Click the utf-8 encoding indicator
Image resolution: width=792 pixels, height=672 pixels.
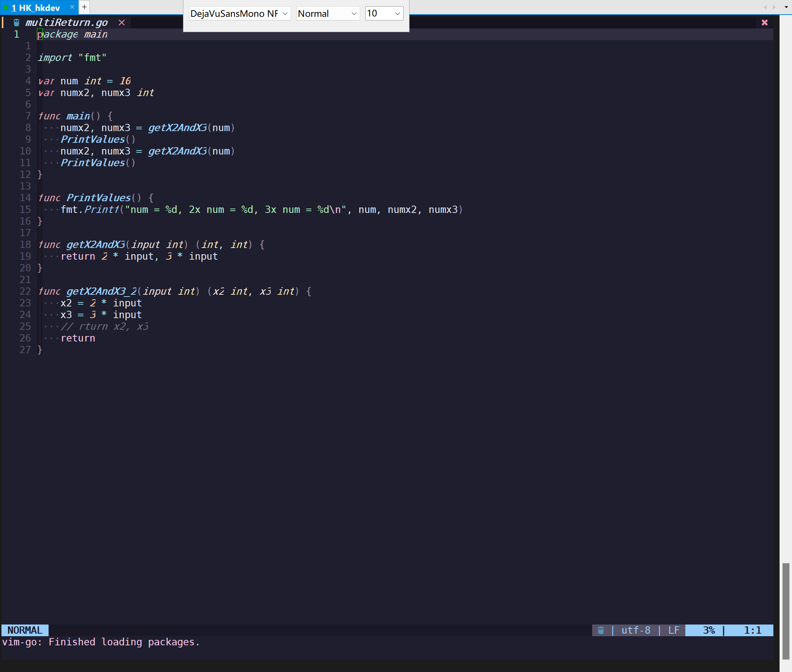point(636,630)
